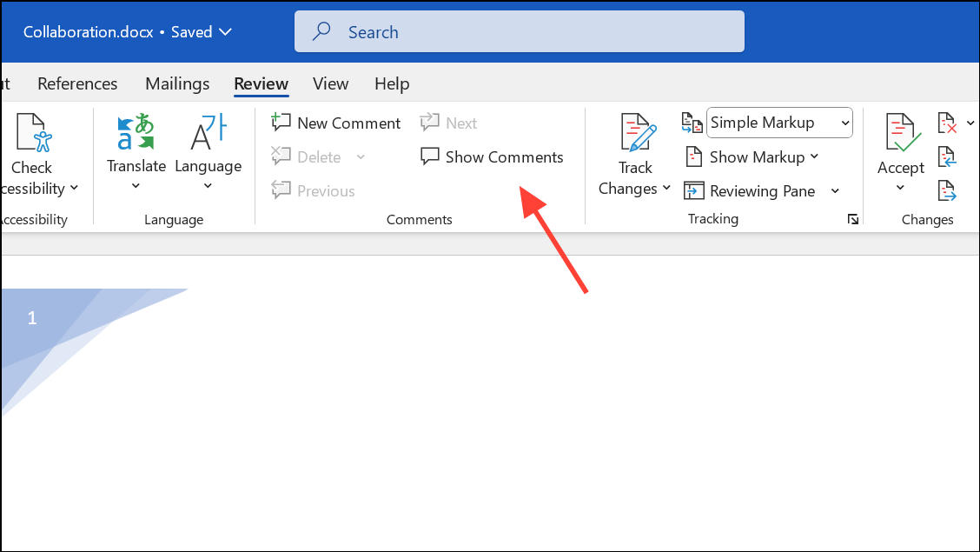Viewport: 980px width, 552px height.
Task: Open the Accept dropdown arrow
Action: (900, 186)
